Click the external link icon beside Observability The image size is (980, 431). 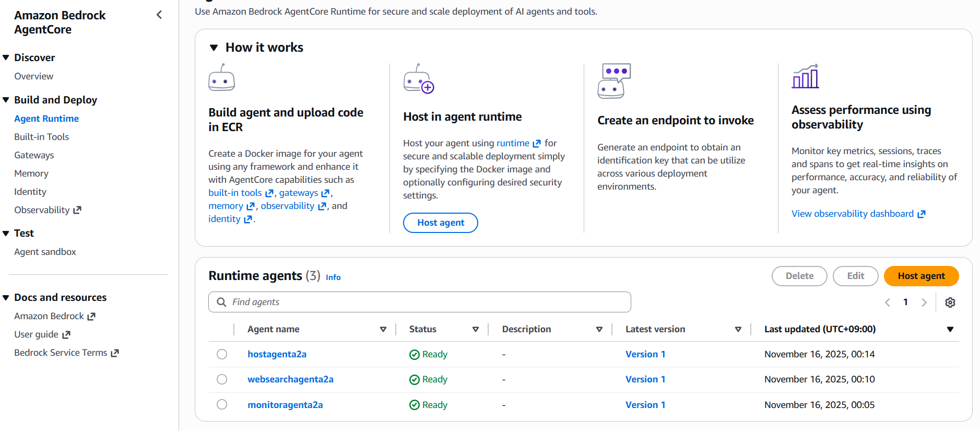[x=77, y=210]
